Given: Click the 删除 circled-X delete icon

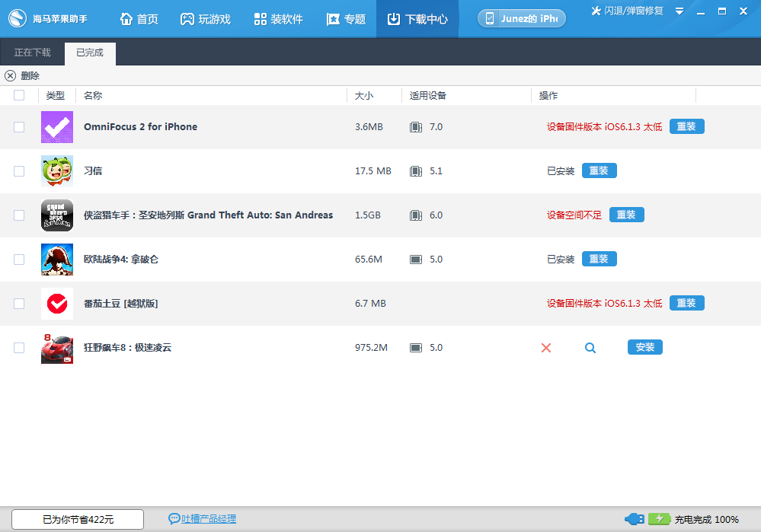Looking at the screenshot, I should click(x=11, y=75).
